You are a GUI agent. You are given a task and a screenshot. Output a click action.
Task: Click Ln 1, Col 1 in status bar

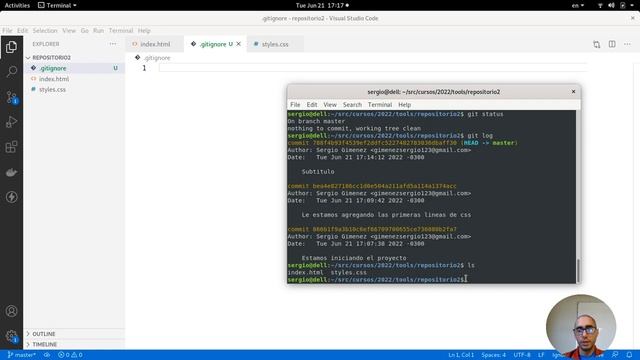pyautogui.click(x=461, y=355)
